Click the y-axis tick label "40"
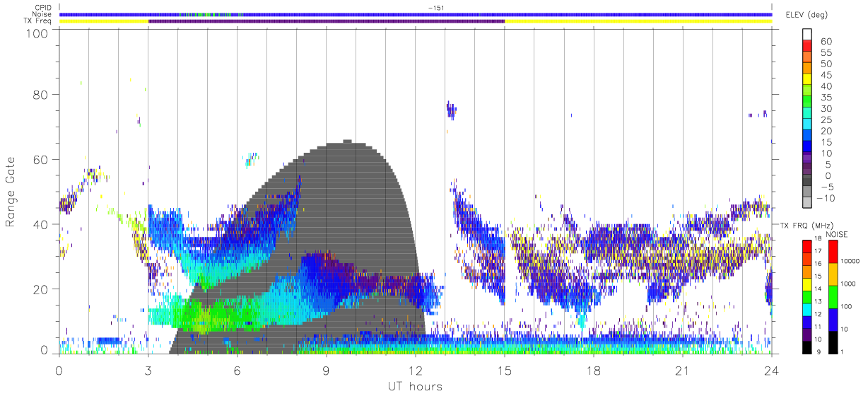This screenshot has width=868, height=401. (x=40, y=224)
